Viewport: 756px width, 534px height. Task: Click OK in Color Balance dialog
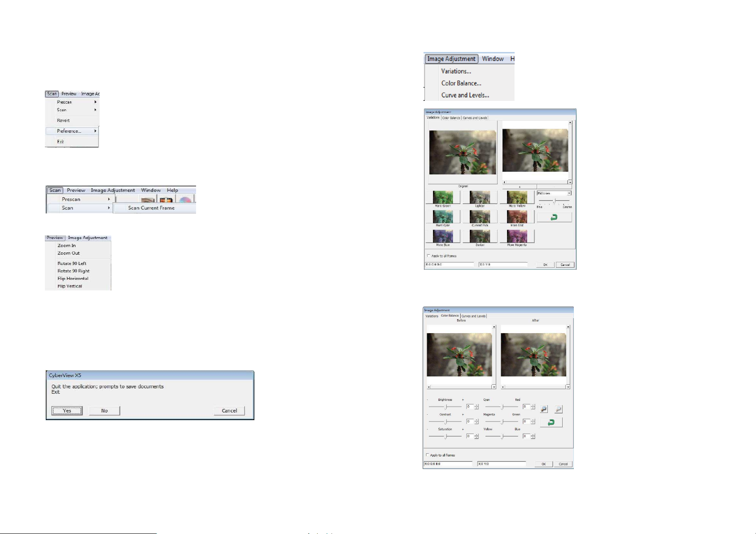point(543,464)
